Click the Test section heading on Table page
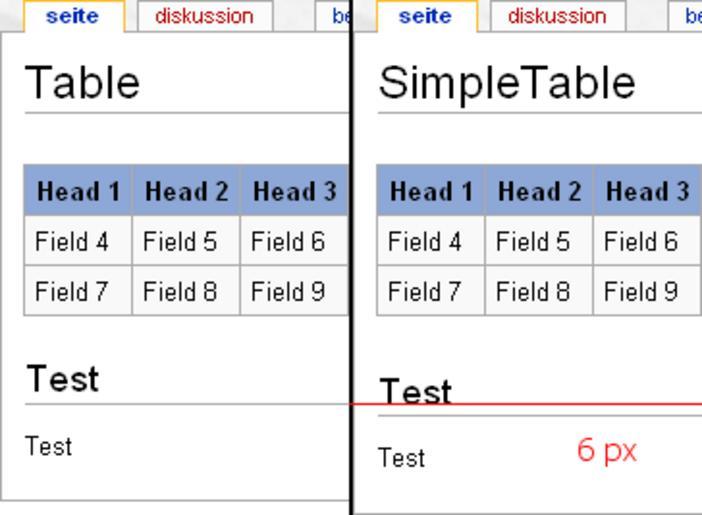 click(x=62, y=379)
